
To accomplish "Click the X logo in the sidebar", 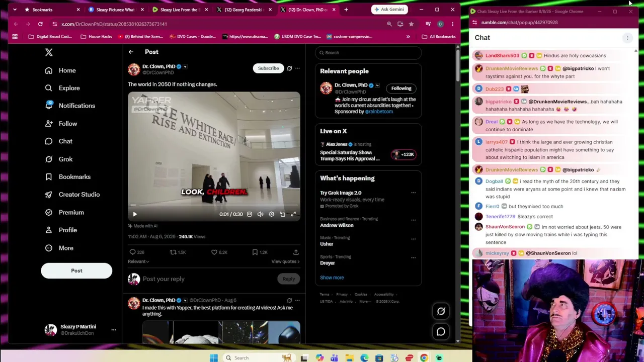I will coord(49,52).
